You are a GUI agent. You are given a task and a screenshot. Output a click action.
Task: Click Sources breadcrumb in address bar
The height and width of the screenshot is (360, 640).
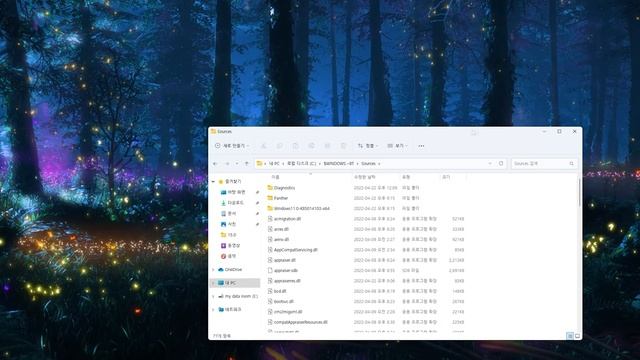tap(368, 164)
